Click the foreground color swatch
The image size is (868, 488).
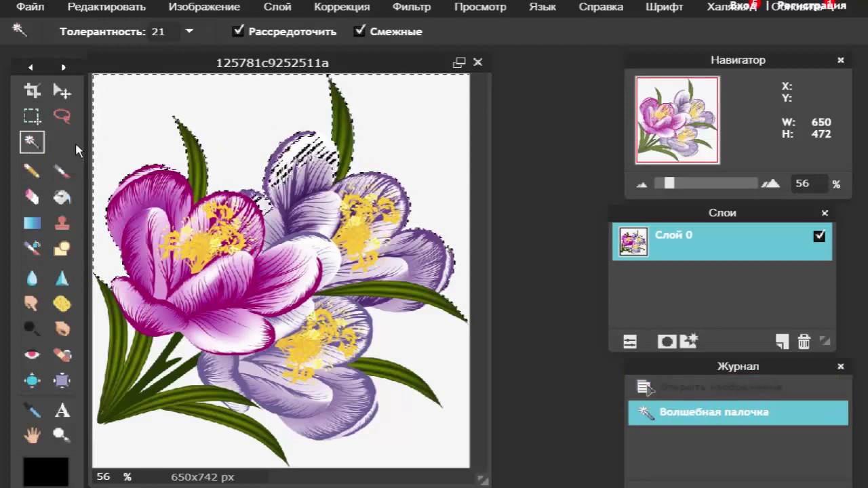(x=46, y=472)
